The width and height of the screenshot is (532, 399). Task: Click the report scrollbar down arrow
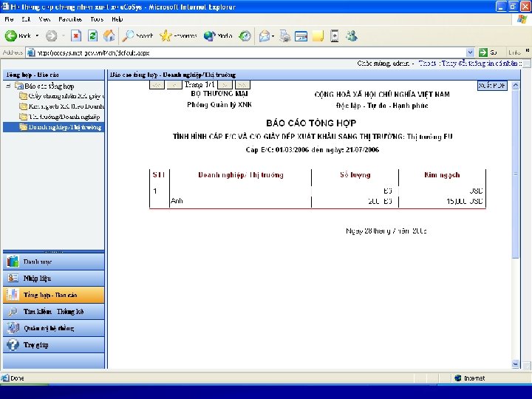(x=516, y=364)
